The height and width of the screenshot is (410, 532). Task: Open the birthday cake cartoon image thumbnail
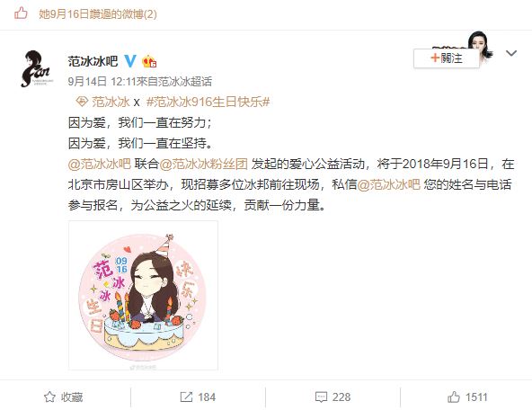pyautogui.click(x=143, y=295)
